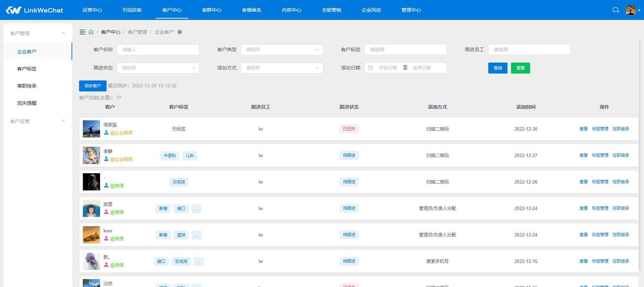Click the gender icon under 李静

(106, 159)
